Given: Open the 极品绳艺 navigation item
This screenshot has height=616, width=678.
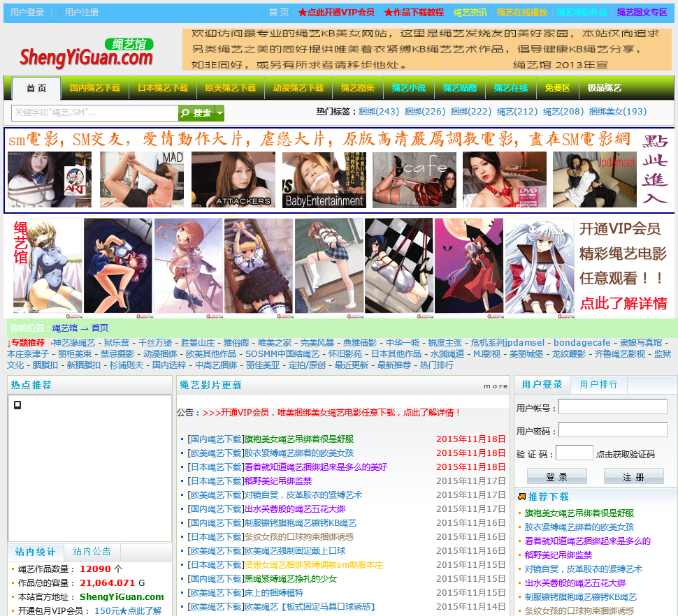Looking at the screenshot, I should (604, 88).
